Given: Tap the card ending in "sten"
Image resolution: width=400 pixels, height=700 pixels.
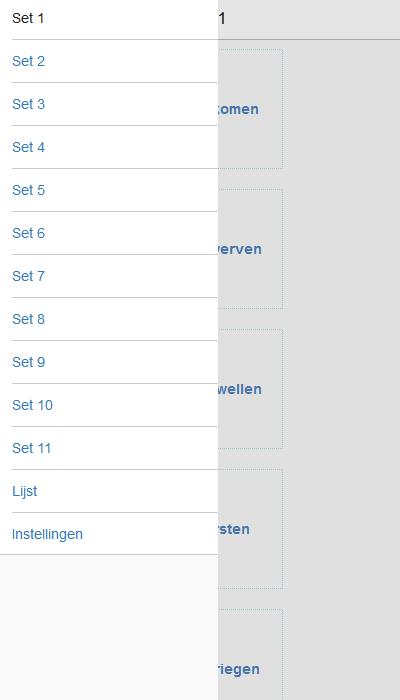Looking at the screenshot, I should (250, 529).
